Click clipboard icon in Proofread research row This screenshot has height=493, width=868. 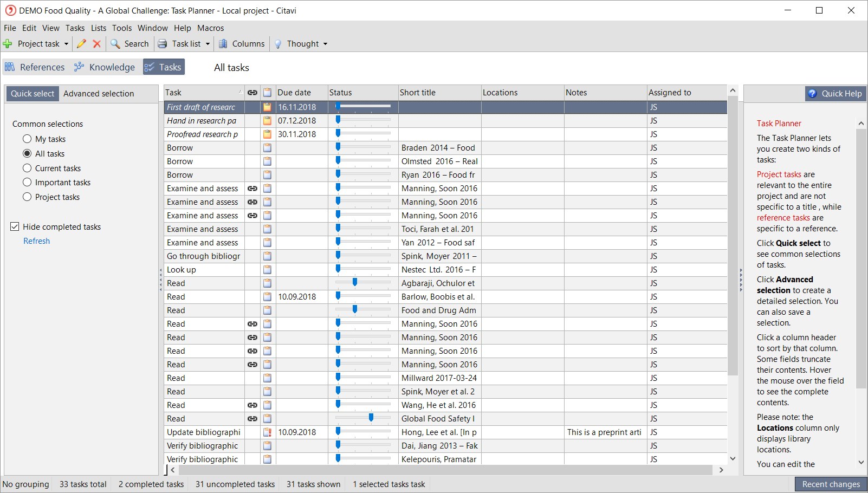(267, 134)
